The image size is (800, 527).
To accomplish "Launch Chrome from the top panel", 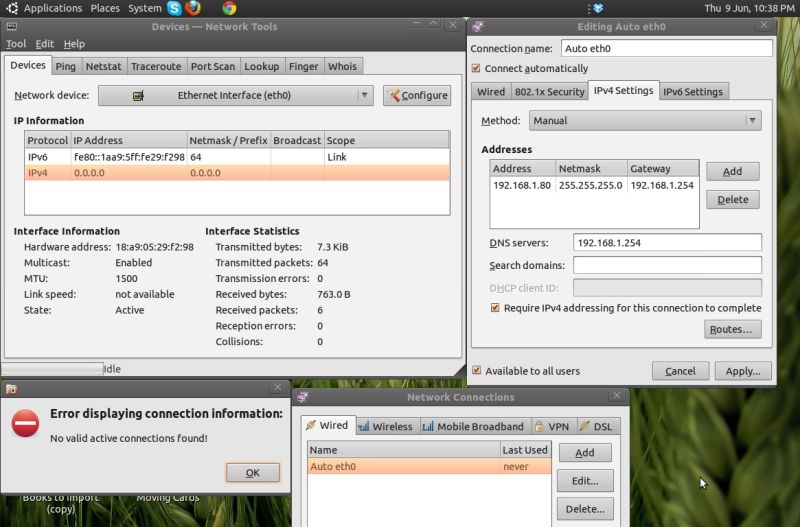I will (x=229, y=8).
